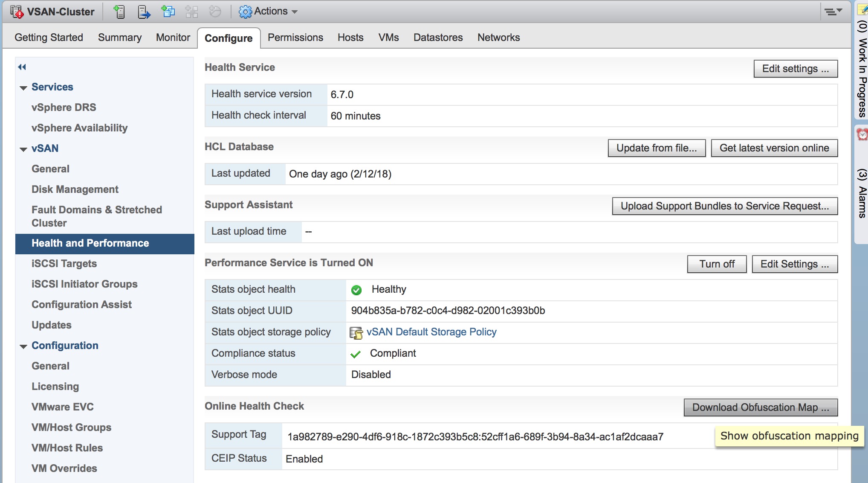Switch to the Monitor tab
The image size is (868, 483).
click(173, 38)
